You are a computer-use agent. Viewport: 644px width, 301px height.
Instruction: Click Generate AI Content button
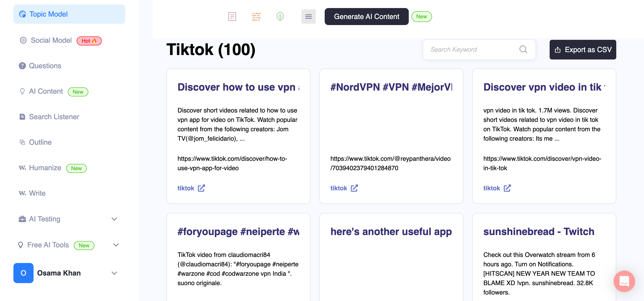point(366,17)
